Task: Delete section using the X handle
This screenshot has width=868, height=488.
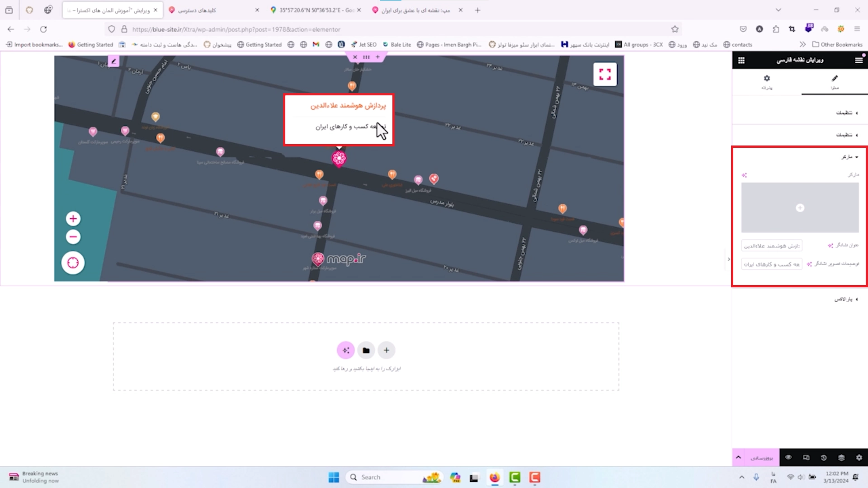Action: click(355, 57)
